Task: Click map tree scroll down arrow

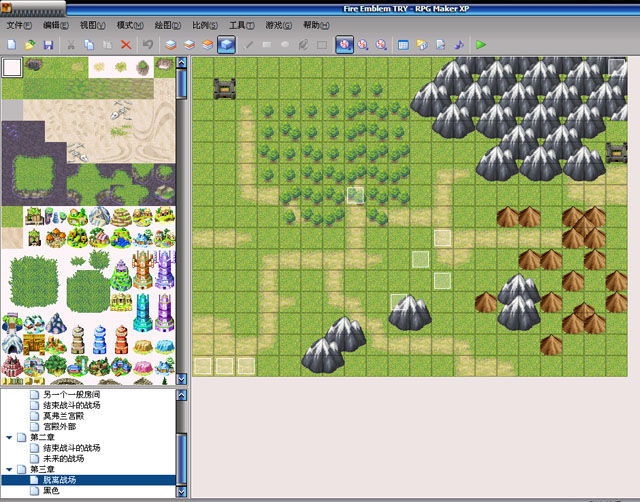Action: click(182, 491)
